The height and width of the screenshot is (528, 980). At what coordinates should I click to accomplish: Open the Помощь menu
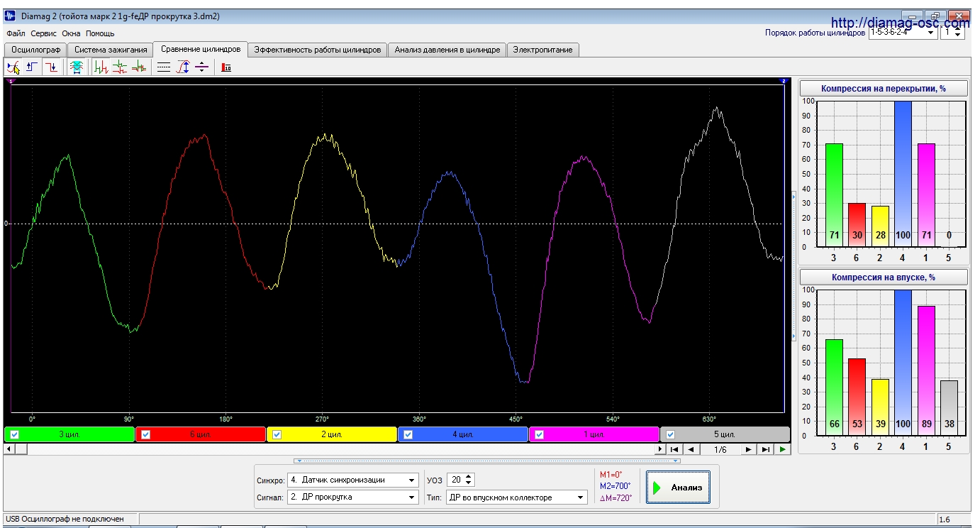[x=100, y=33]
